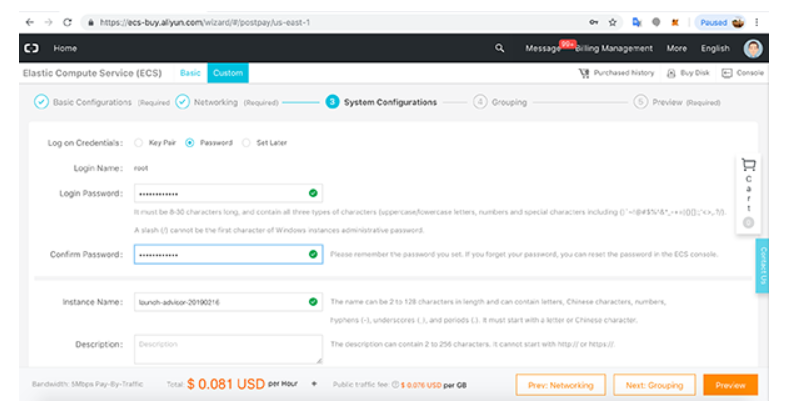Click the orange extension icon
This screenshot has height=418, width=793.
[675, 22]
